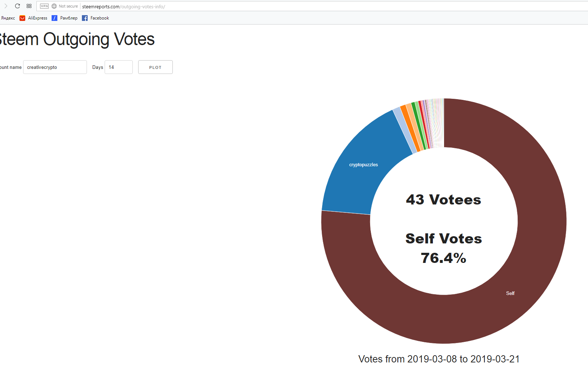The image size is (588, 370).
Task: Open the speed dial grid icon
Action: coord(29,6)
